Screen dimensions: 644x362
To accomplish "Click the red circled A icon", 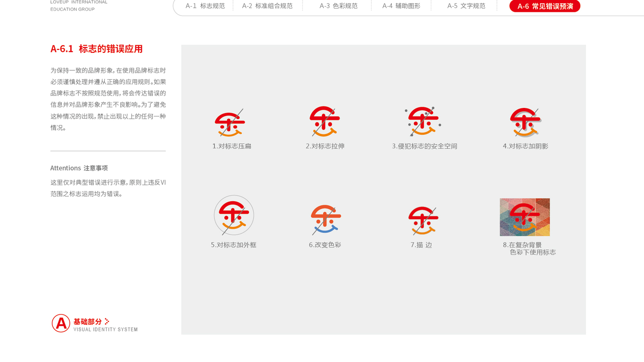I will tap(61, 323).
